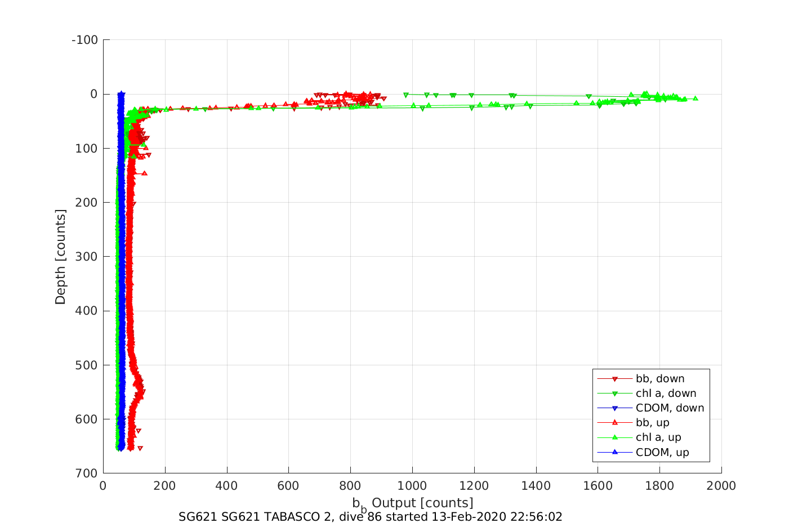Screen dimensions: 798x532
Task: Click the red down-triangle marker for 'bb, down'
Action: [615, 379]
